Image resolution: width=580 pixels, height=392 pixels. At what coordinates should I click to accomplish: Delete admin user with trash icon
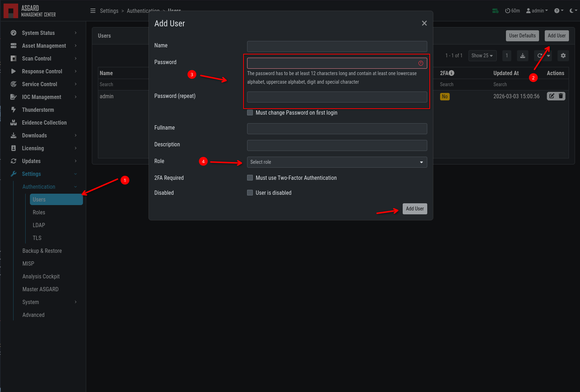[x=561, y=96]
